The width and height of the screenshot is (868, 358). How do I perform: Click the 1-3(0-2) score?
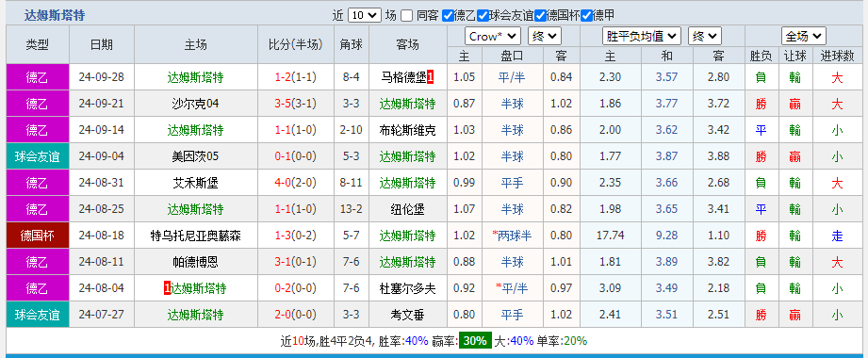296,236
